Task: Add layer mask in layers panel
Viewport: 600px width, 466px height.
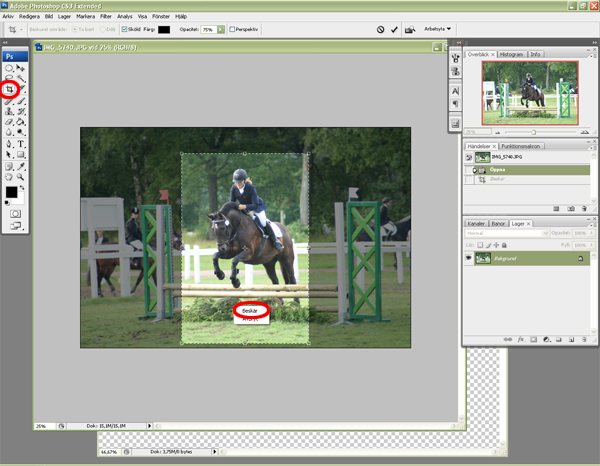Action: 533,339
